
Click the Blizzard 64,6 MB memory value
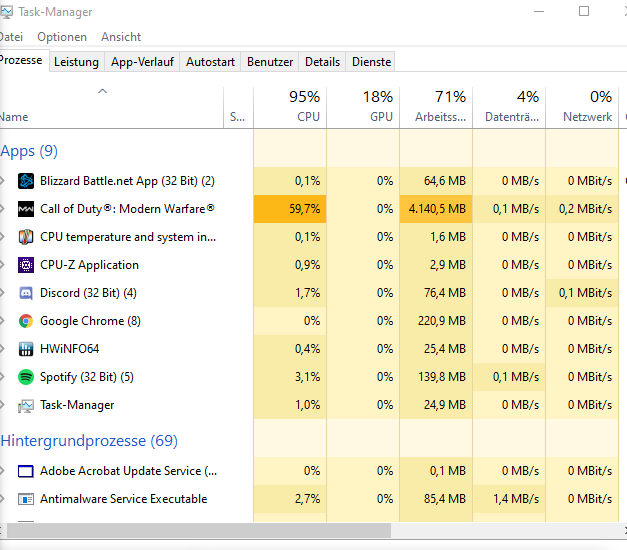point(445,181)
